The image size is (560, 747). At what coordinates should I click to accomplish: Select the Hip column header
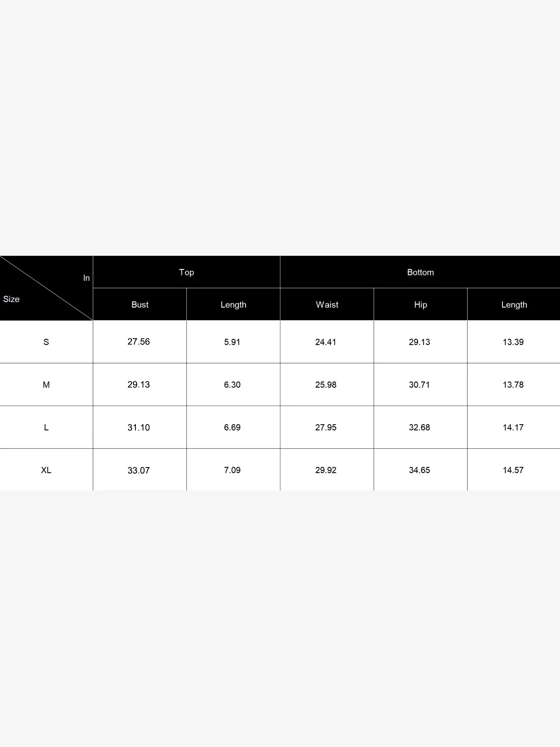click(420, 304)
